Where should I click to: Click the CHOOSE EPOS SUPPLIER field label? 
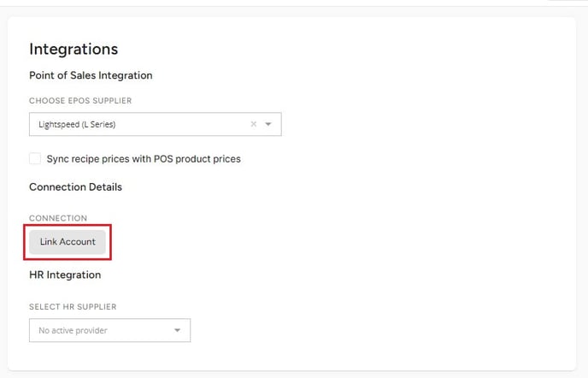point(80,101)
